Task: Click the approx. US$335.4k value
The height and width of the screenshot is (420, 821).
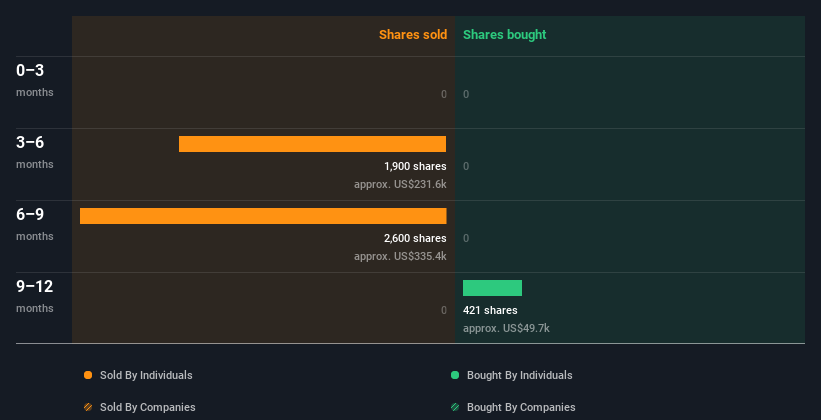Action: pyautogui.click(x=400, y=257)
